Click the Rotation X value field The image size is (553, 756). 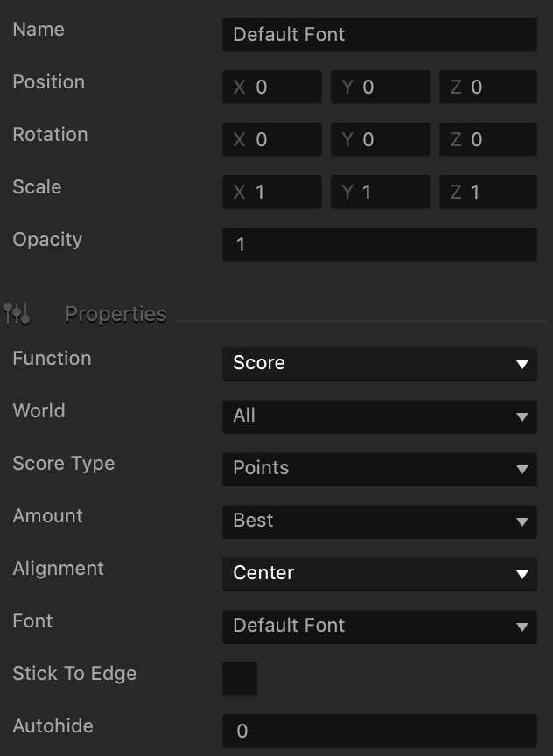(x=272, y=139)
